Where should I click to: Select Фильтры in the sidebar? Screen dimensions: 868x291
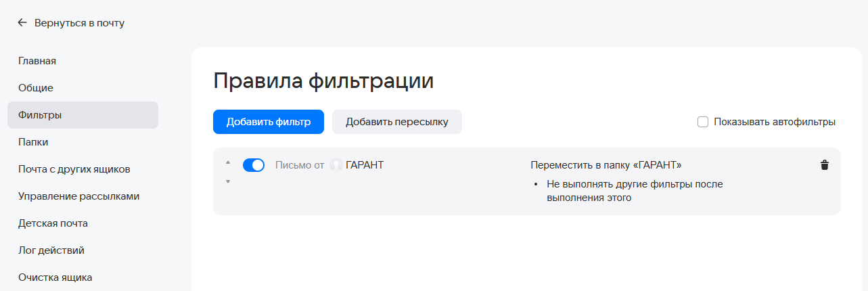click(41, 115)
